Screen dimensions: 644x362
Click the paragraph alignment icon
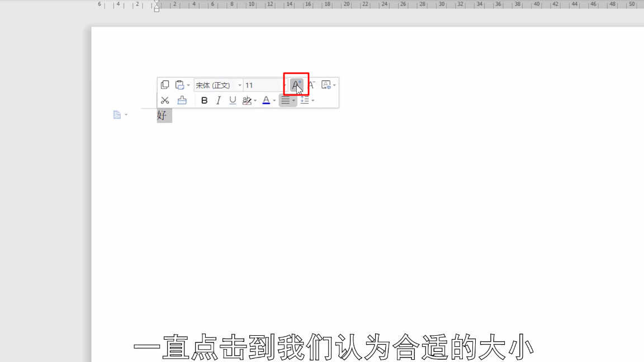point(286,100)
